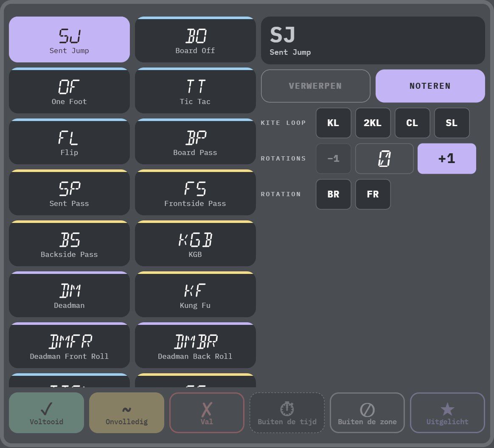Click the rotations count display

(385, 158)
